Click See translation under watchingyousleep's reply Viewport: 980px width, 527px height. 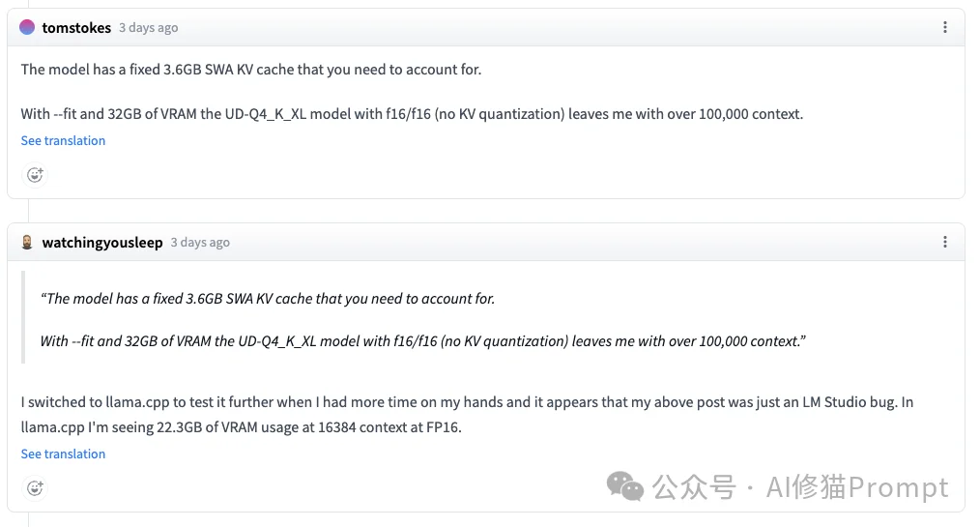click(63, 454)
